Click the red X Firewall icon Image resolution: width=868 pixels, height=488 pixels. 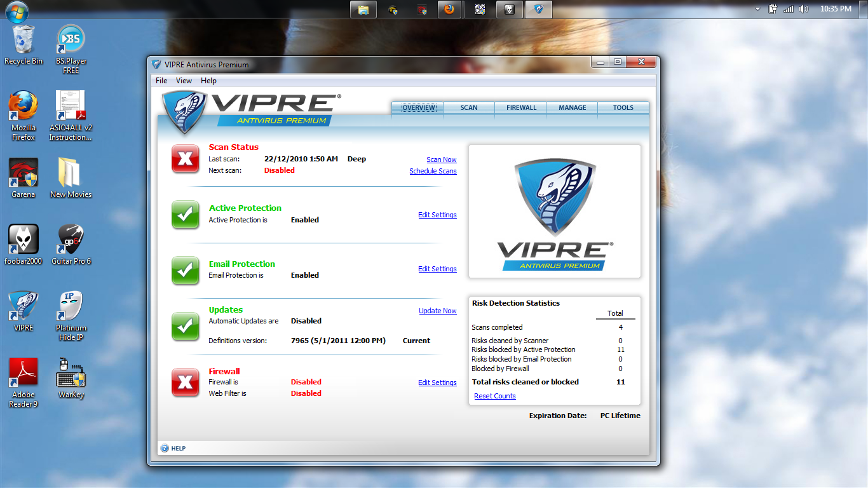[x=186, y=383]
